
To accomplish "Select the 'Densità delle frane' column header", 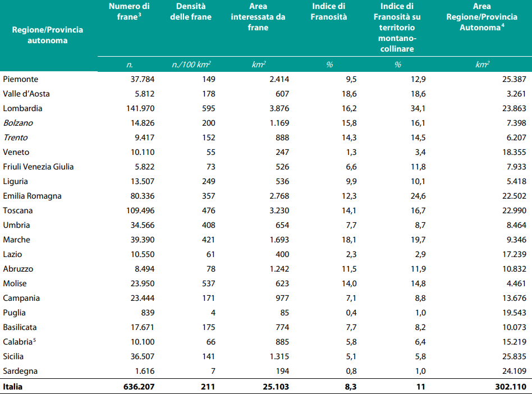I will (190, 12).
